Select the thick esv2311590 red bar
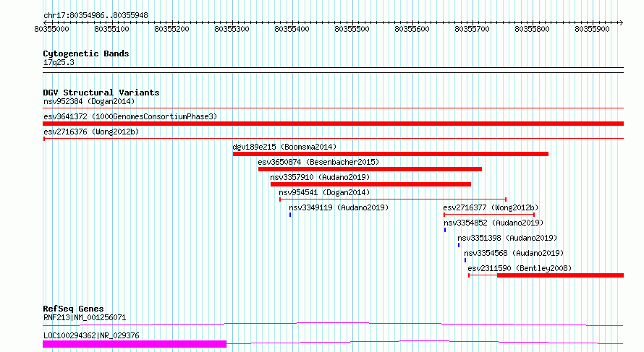 point(560,275)
